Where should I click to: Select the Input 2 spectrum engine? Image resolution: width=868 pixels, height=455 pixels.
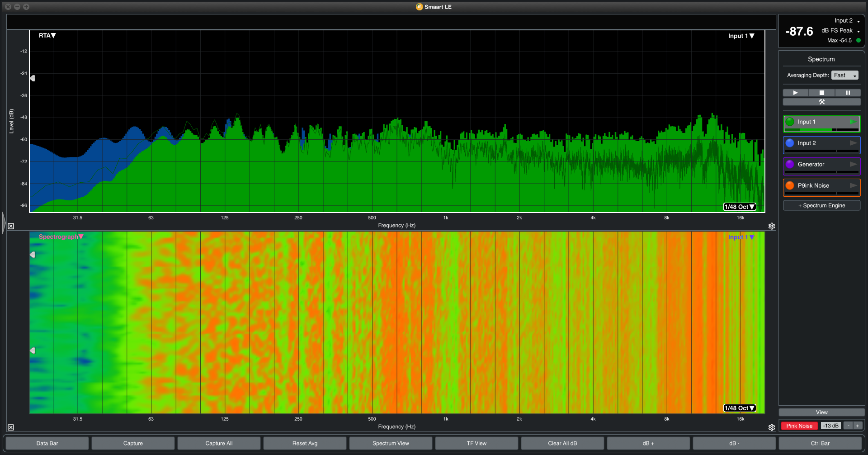tap(821, 145)
